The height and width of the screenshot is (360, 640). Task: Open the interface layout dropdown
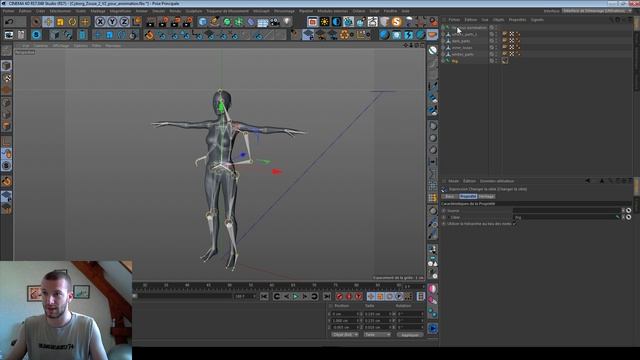point(596,11)
